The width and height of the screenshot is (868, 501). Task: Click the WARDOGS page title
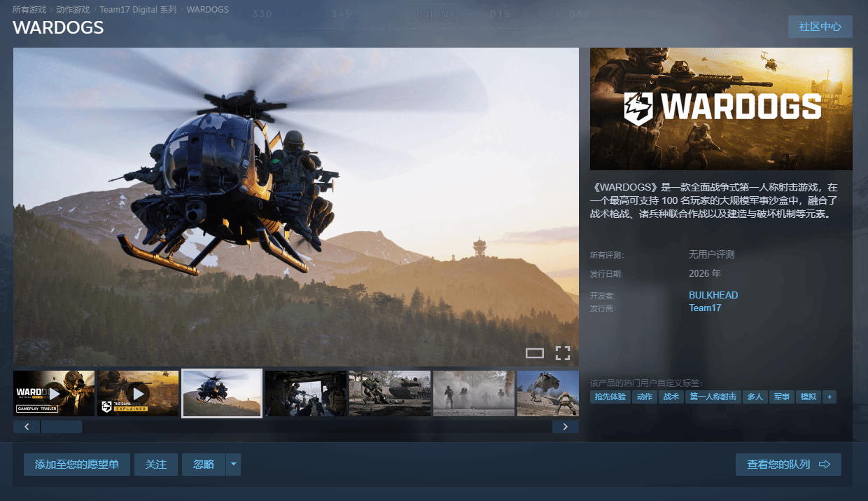(58, 27)
